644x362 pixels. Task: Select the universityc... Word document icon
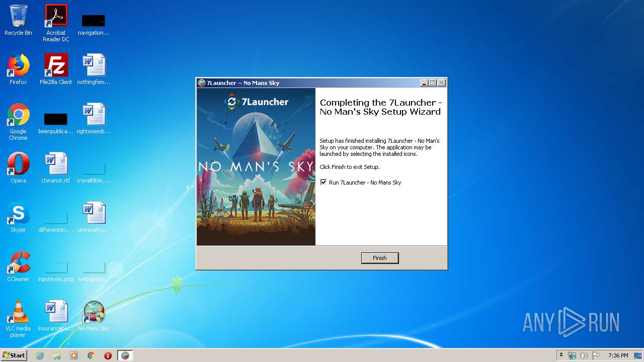(x=94, y=217)
